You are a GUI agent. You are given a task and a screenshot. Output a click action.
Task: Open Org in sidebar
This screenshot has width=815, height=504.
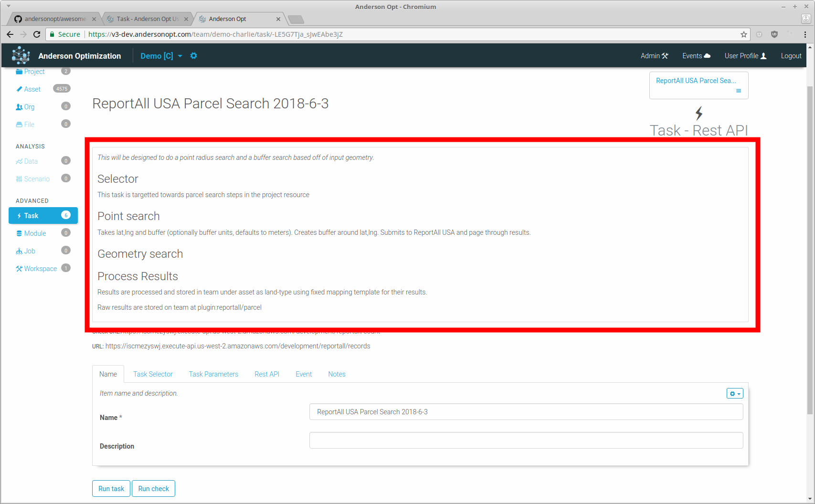pos(29,107)
